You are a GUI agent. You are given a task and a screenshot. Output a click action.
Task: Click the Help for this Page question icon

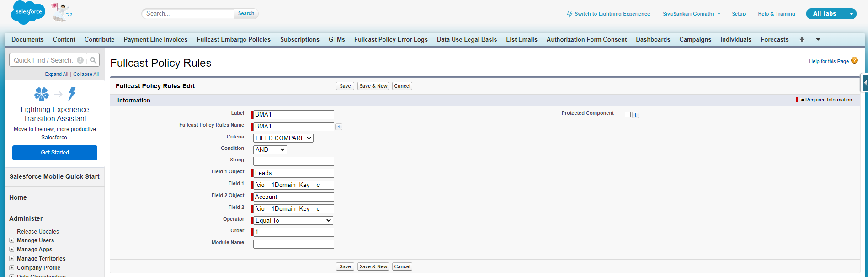(854, 60)
